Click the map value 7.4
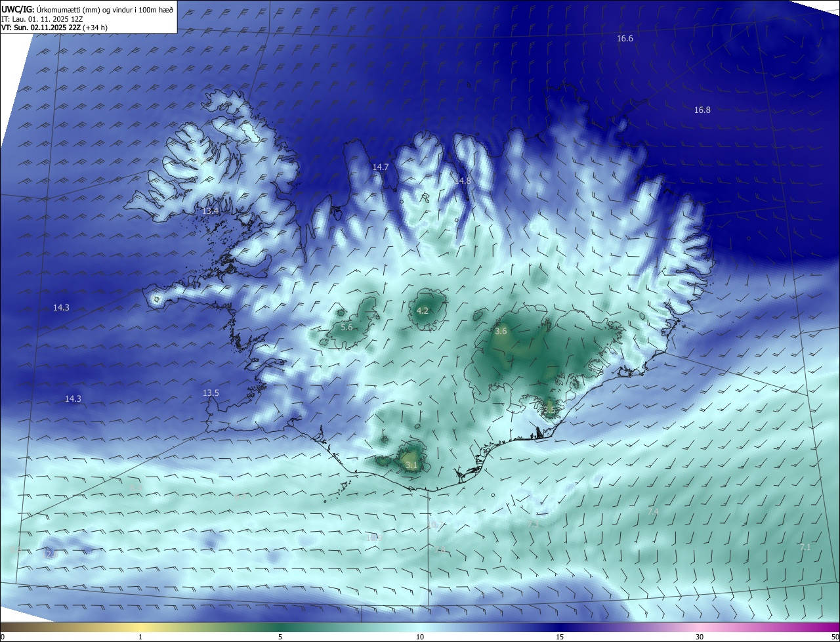The image size is (840, 642). (x=653, y=511)
